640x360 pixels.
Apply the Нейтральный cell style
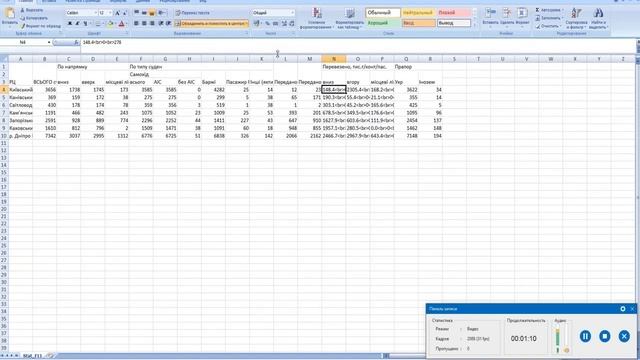point(418,13)
